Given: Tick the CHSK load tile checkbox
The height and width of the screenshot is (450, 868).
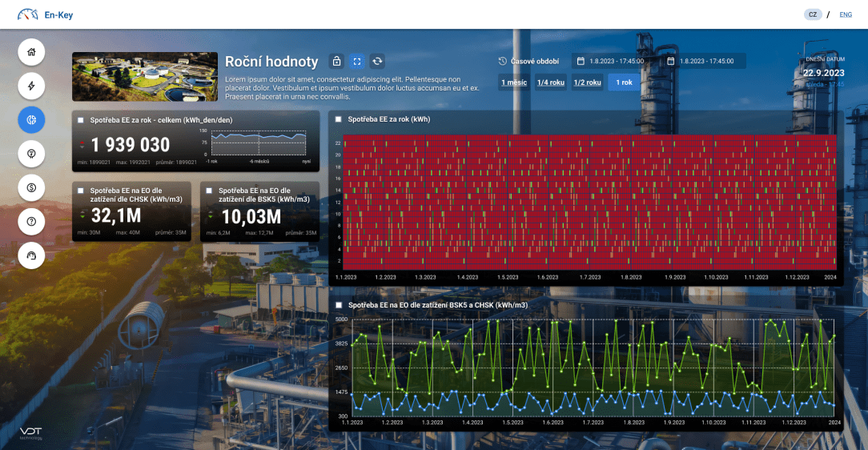Looking at the screenshot, I should pyautogui.click(x=81, y=191).
